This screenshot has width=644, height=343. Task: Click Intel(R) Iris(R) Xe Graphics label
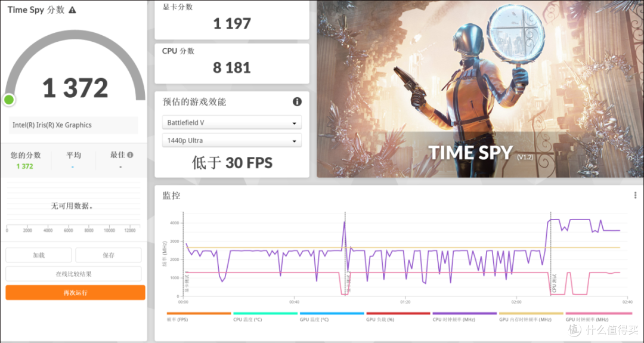coord(52,125)
